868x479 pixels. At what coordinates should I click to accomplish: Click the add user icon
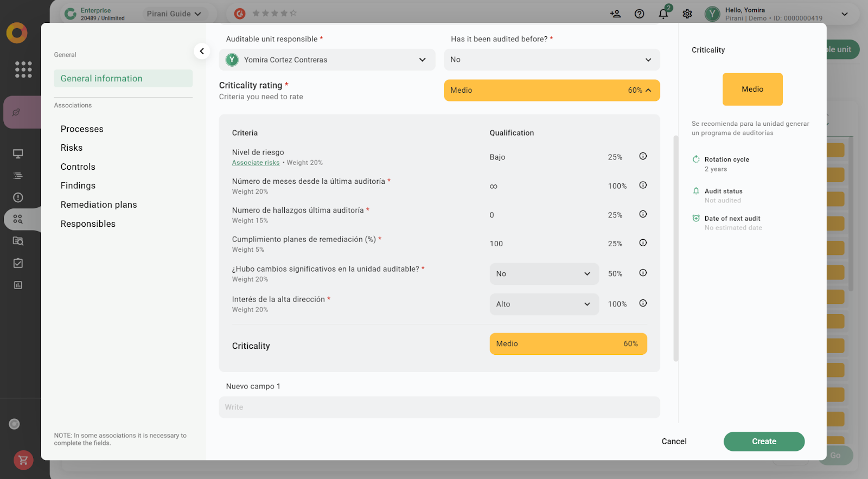click(615, 14)
